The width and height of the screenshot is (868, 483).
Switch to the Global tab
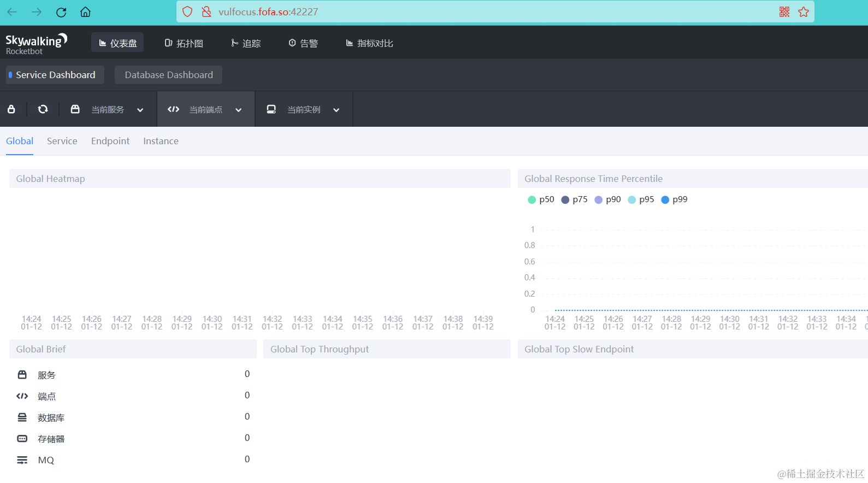pyautogui.click(x=20, y=141)
